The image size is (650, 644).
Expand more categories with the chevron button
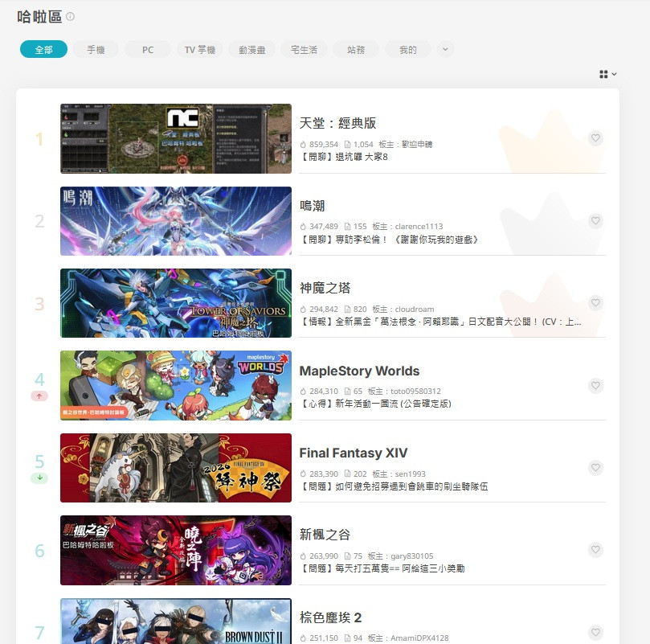(x=445, y=49)
